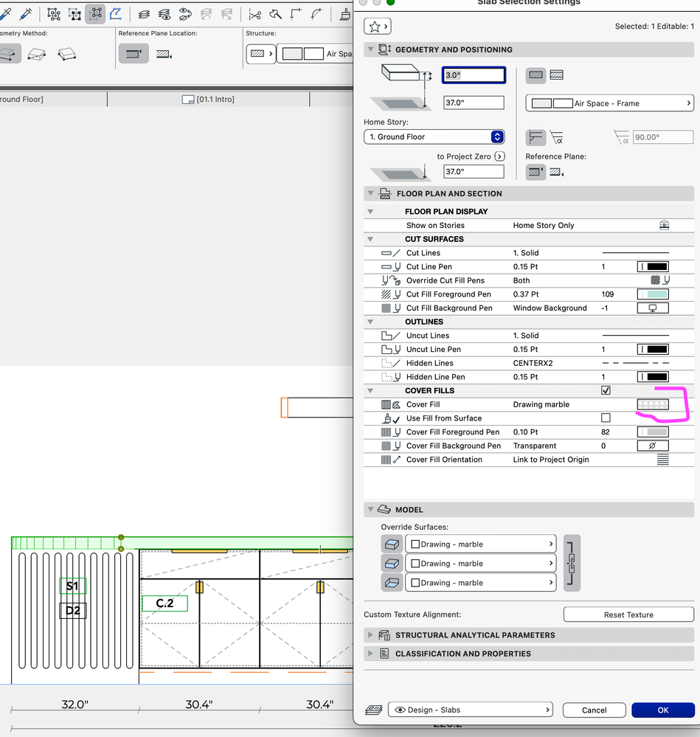Click the split axe toolbar icon
The height and width of the screenshot is (737, 700).
click(276, 15)
